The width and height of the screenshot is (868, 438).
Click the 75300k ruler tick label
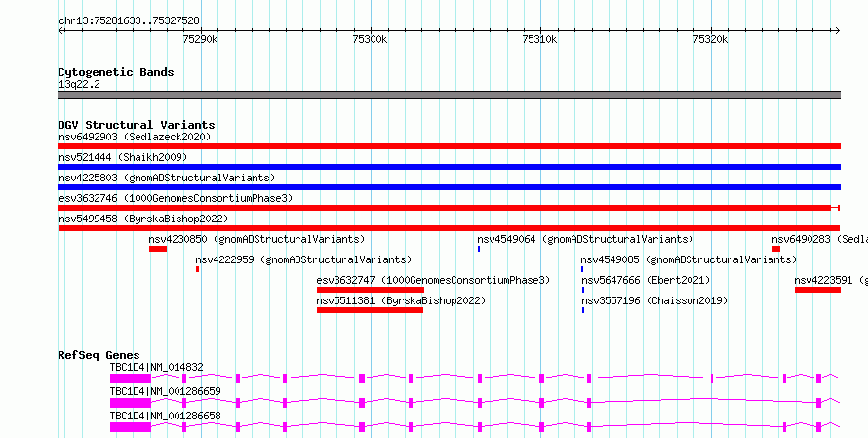click(370, 39)
